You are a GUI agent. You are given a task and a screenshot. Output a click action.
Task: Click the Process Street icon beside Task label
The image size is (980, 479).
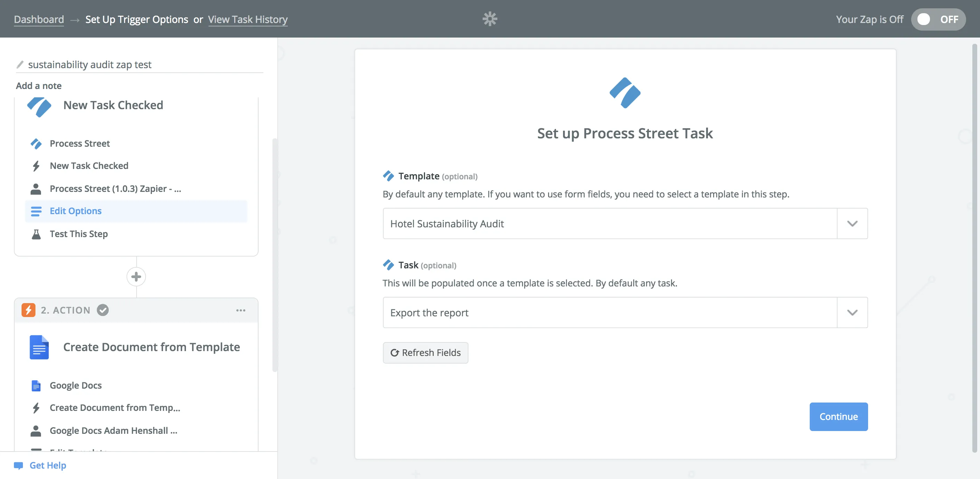pyautogui.click(x=389, y=265)
